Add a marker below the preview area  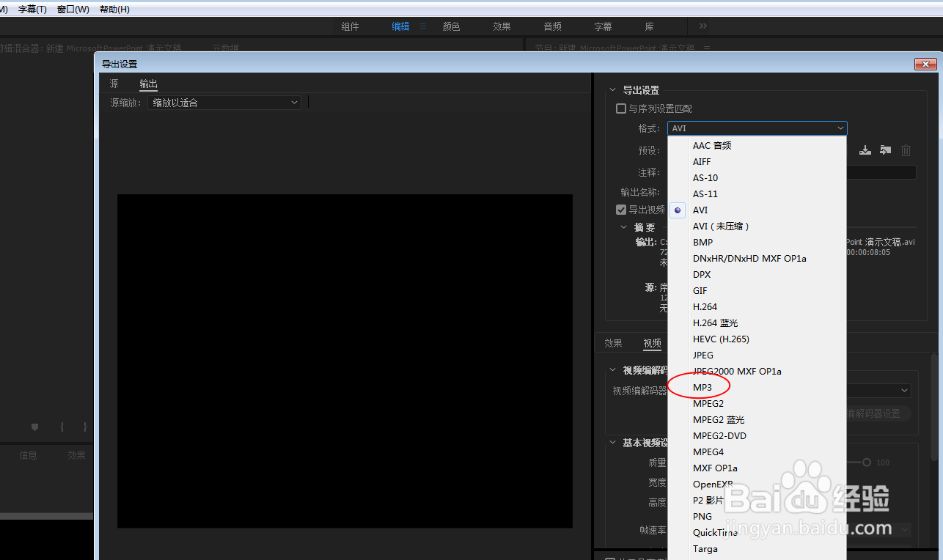pyautogui.click(x=34, y=426)
